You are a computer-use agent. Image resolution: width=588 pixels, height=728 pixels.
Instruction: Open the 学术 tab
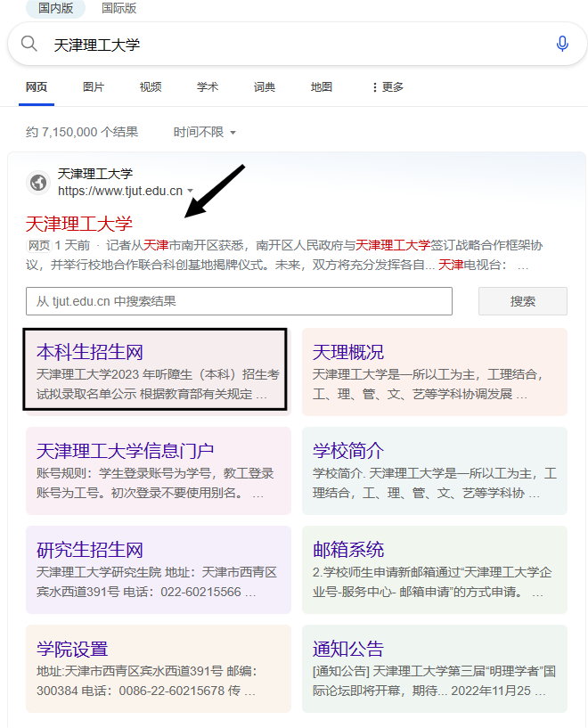(x=208, y=86)
